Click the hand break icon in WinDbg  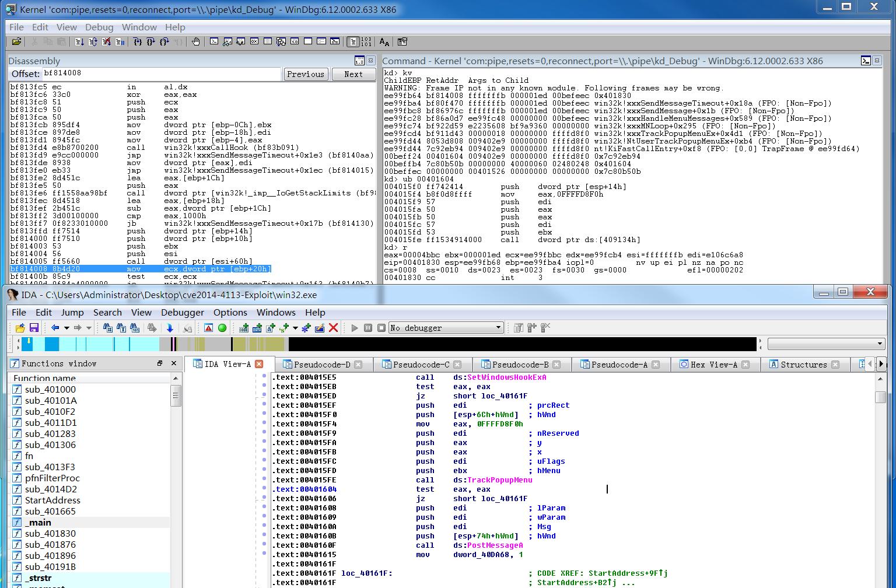[x=196, y=41]
